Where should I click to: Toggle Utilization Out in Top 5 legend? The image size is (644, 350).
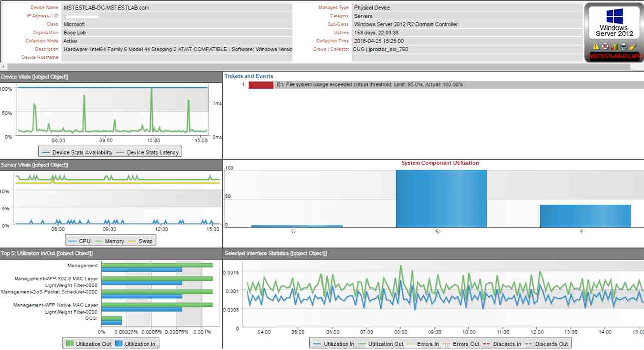tap(89, 344)
